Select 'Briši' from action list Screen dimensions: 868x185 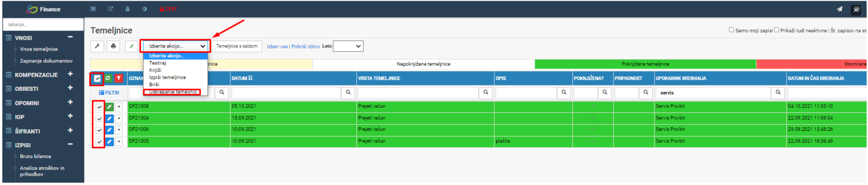pyautogui.click(x=175, y=84)
